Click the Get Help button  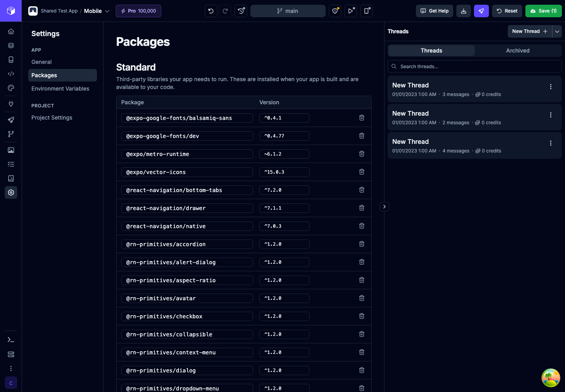click(434, 11)
